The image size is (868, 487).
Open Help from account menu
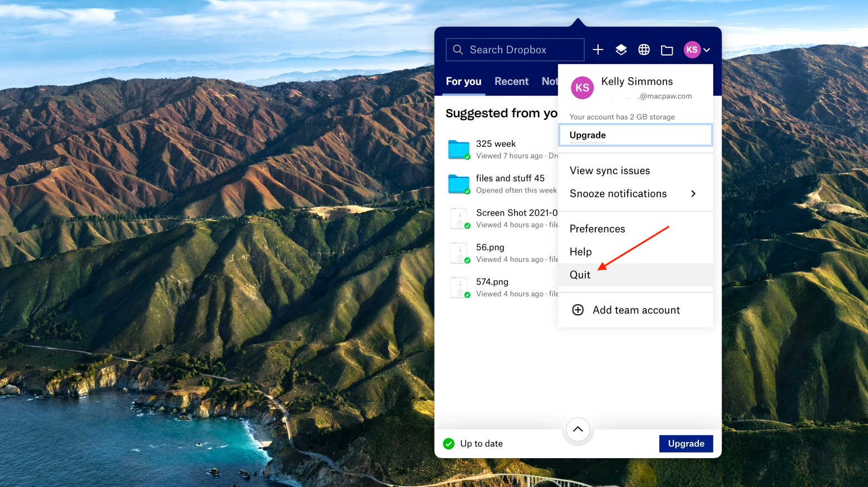(x=580, y=252)
